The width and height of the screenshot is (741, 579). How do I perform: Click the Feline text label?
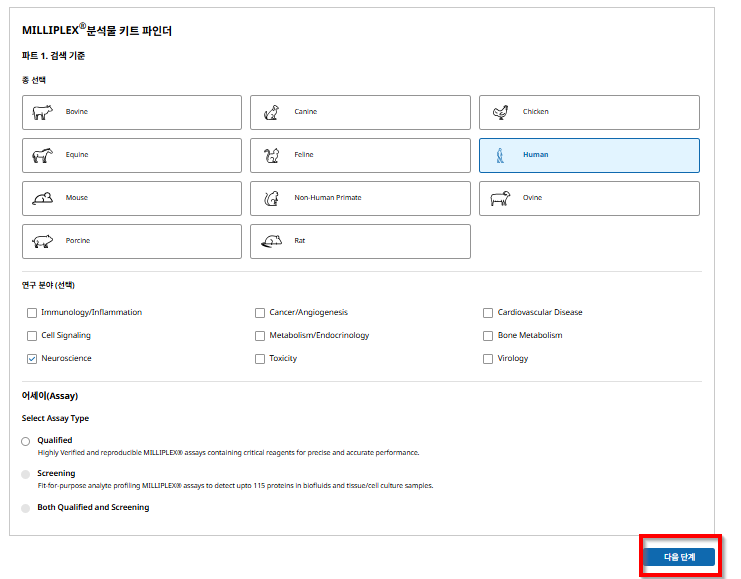point(303,155)
